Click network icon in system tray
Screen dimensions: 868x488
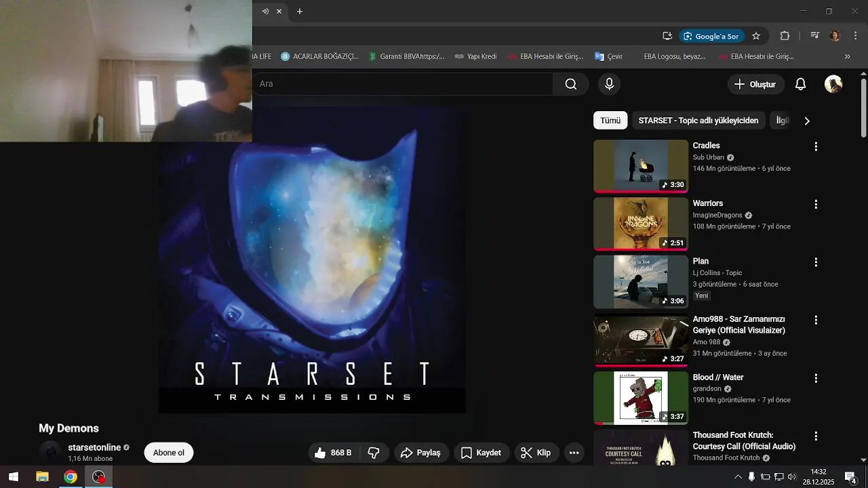(778, 477)
